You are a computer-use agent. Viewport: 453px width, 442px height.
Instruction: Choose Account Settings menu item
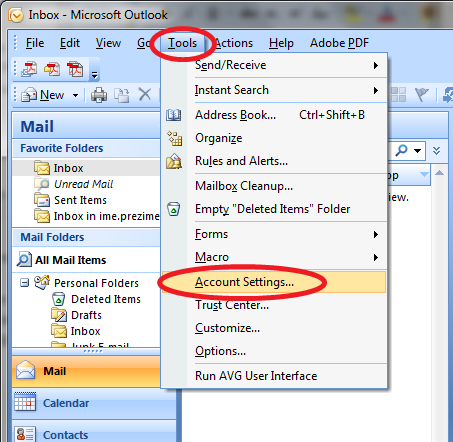click(x=274, y=282)
